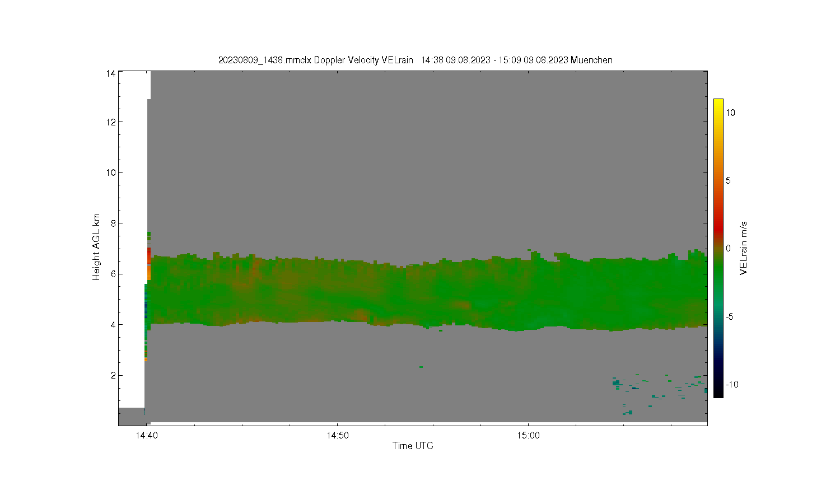Click the 'Height AGL km' y-axis label
This screenshot has width=840, height=504.
[x=96, y=247]
